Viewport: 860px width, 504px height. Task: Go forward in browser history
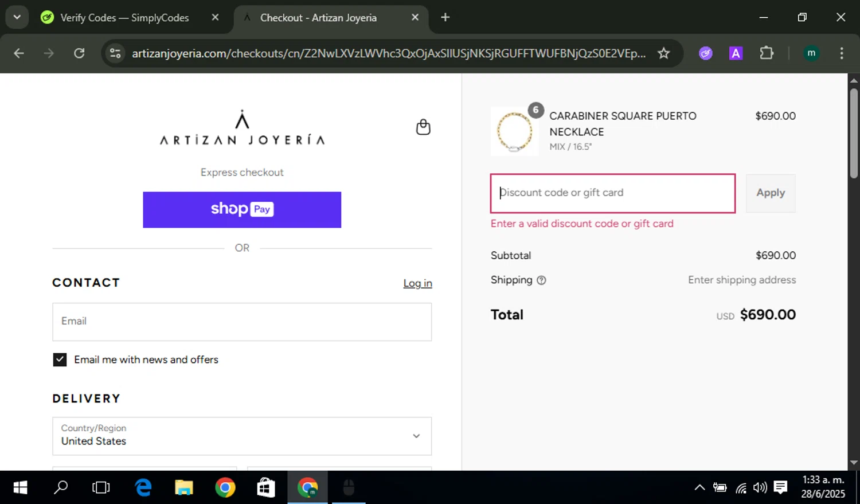(49, 53)
